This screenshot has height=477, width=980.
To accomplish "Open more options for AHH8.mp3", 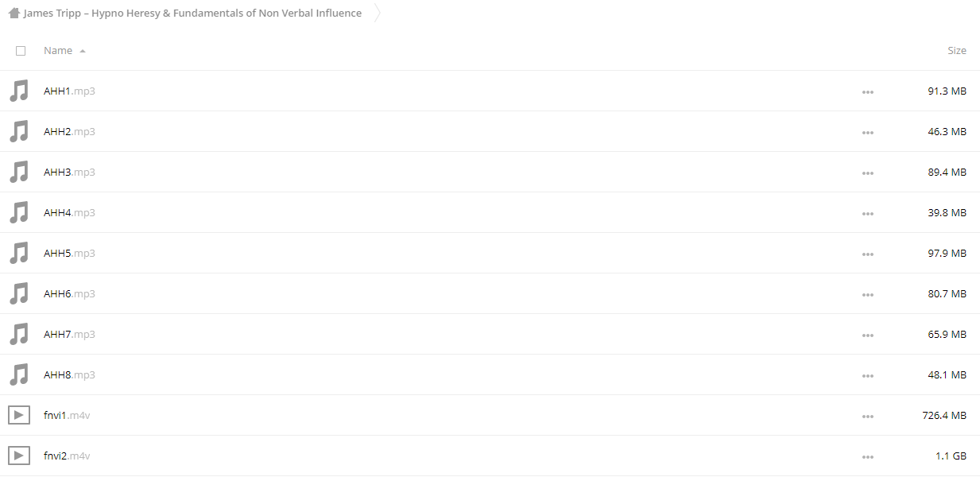I will pos(867,375).
